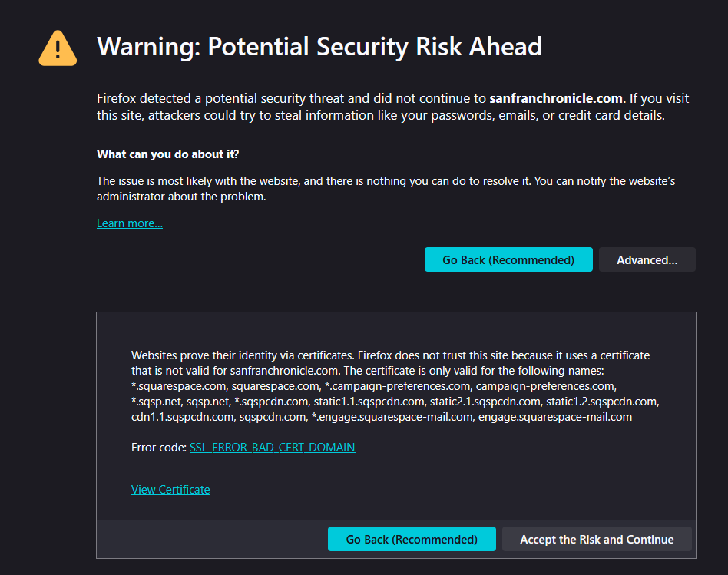Click cdn1.1.sqspcdn.com in the certificate names

pos(182,417)
